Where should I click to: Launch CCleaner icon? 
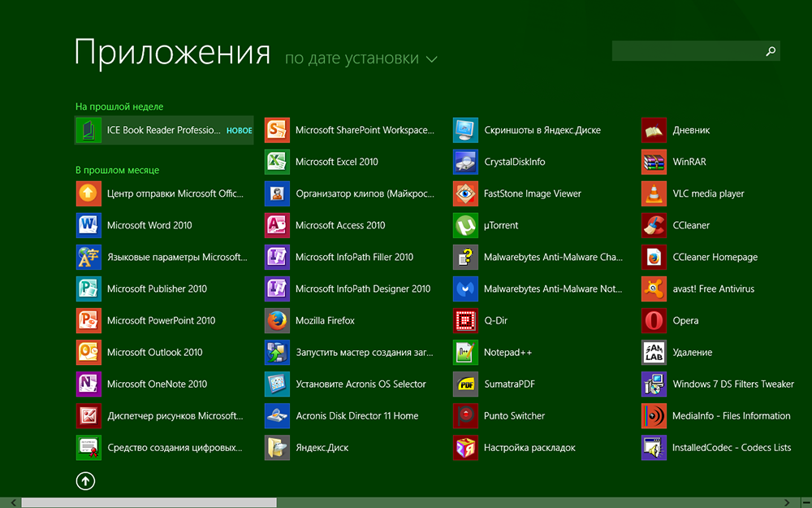tap(654, 225)
